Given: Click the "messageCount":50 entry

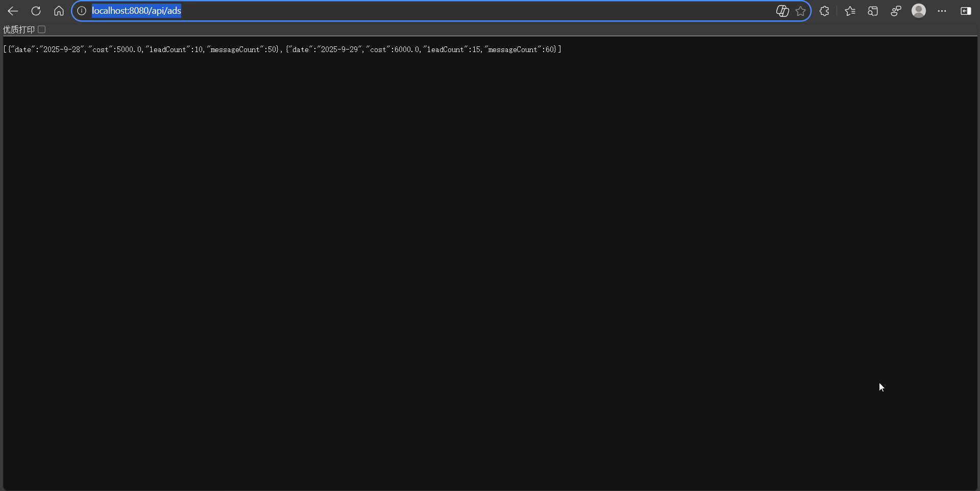Looking at the screenshot, I should (242, 50).
